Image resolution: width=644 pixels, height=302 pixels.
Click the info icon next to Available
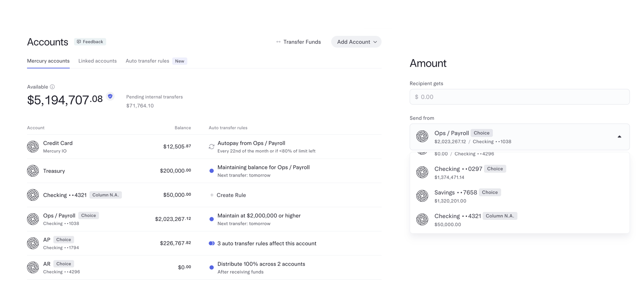(x=52, y=87)
